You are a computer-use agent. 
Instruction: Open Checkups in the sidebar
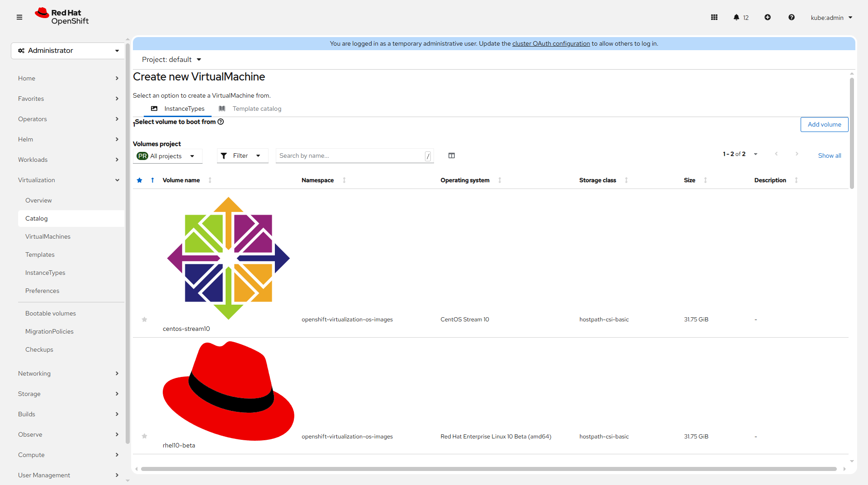39,349
